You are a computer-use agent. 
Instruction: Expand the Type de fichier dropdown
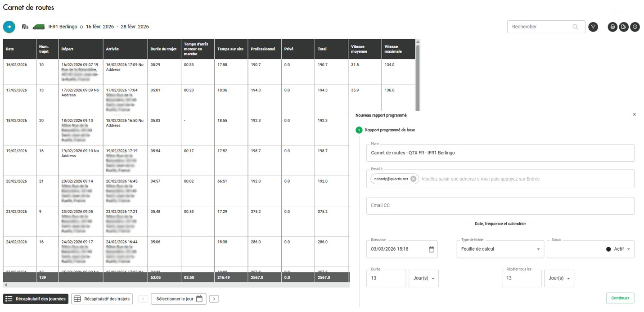tap(538, 249)
